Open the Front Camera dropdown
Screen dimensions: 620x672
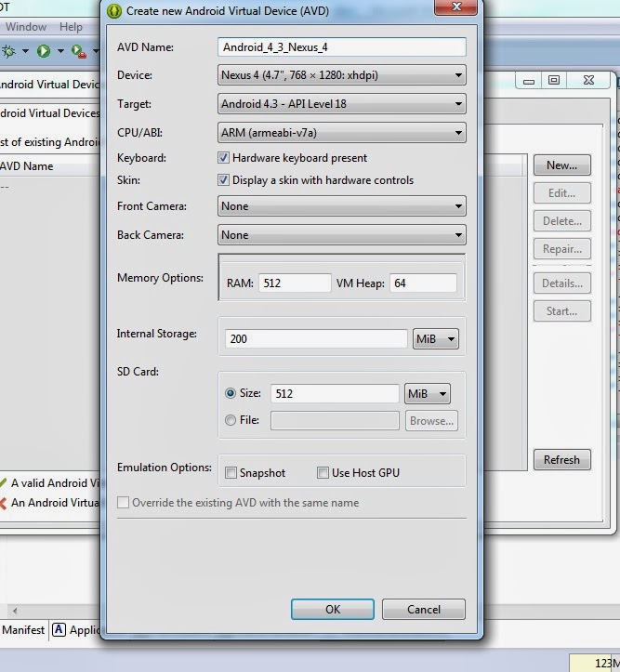pyautogui.click(x=342, y=206)
